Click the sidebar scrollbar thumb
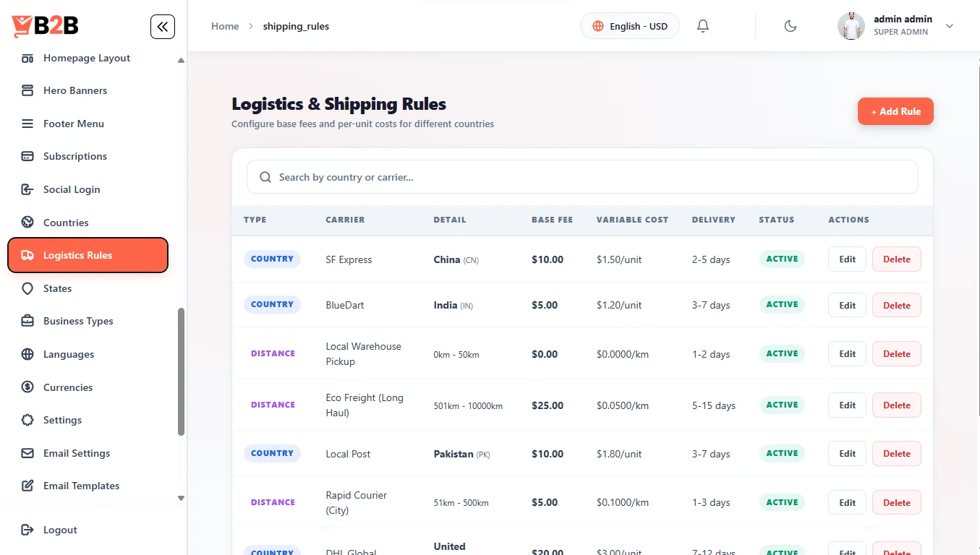980x555 pixels. tap(181, 372)
